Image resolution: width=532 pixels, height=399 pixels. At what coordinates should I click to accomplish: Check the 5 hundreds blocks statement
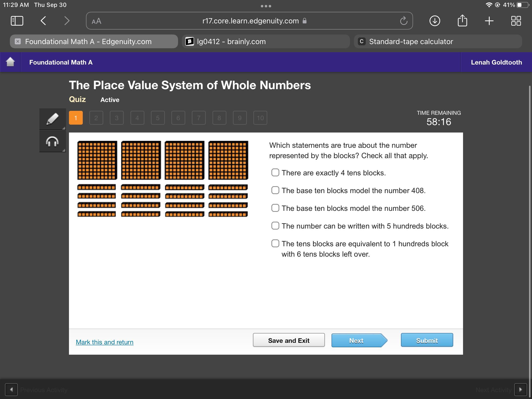click(x=275, y=226)
